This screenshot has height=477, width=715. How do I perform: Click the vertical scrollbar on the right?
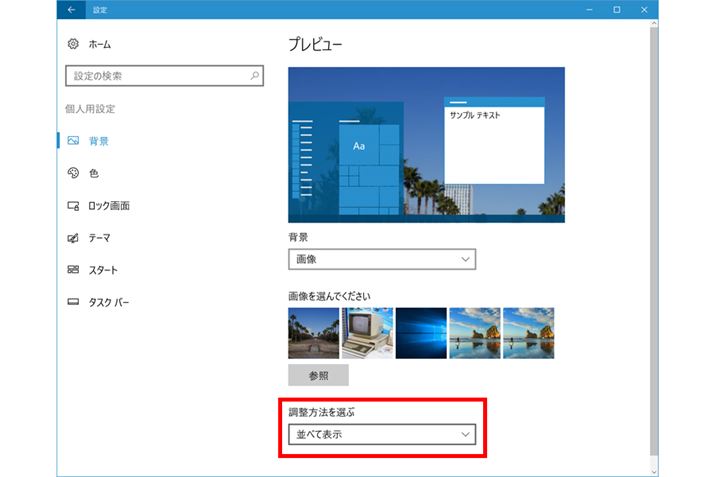[x=654, y=240]
